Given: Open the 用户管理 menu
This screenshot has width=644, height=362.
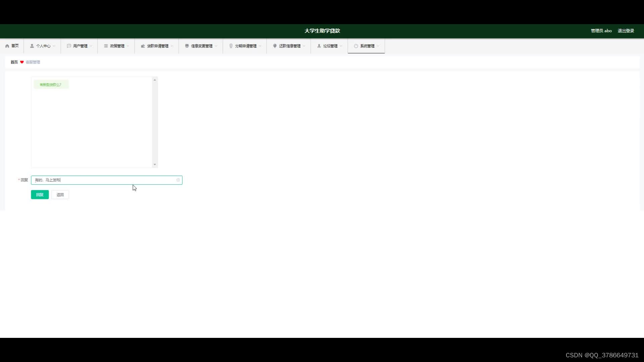Looking at the screenshot, I should (79, 46).
